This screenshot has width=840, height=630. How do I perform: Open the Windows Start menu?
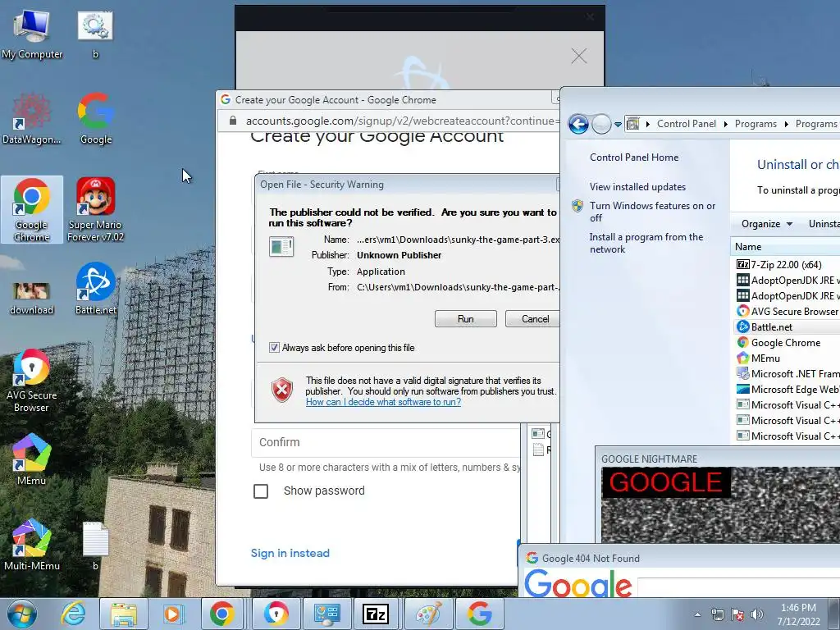tap(22, 614)
